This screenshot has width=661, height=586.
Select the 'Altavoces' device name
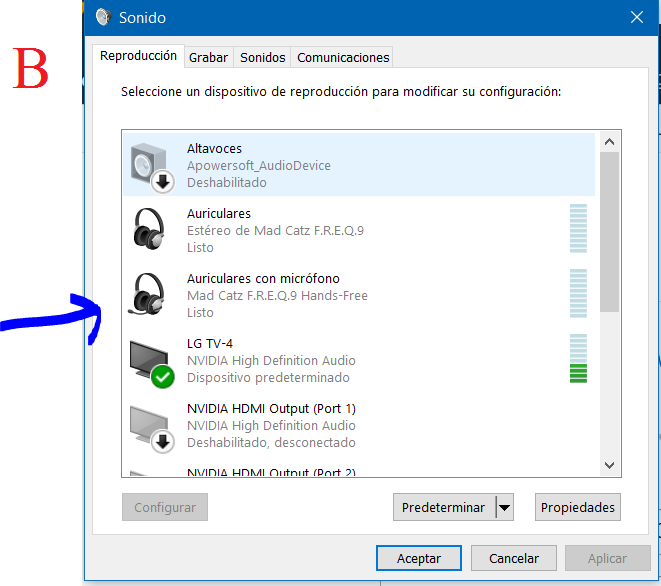pos(214,149)
